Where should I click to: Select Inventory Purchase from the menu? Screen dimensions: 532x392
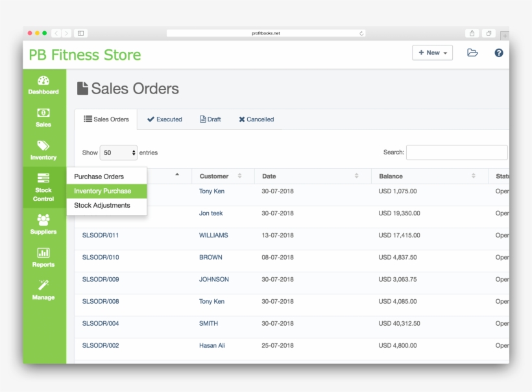104,191
